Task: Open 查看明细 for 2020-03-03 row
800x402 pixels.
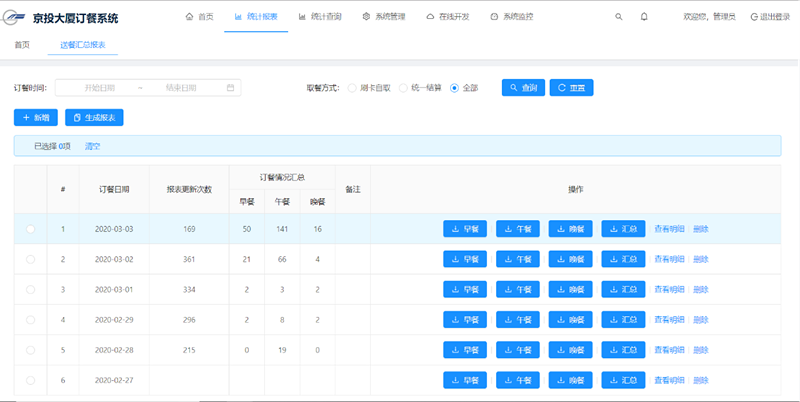Action: click(669, 229)
